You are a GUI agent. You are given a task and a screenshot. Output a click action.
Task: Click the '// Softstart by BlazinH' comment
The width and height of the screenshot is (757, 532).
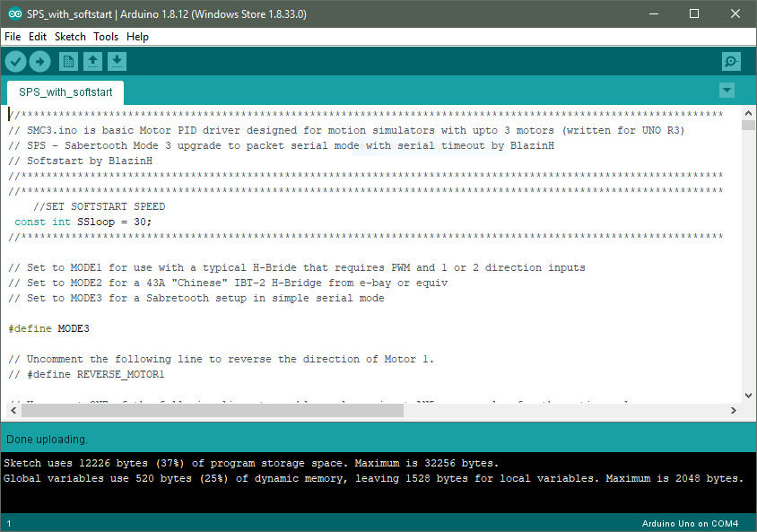click(80, 161)
